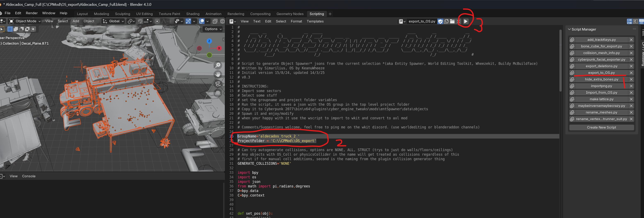Open the Templates menu
The width and height of the screenshot is (644, 218).
tap(315, 21)
